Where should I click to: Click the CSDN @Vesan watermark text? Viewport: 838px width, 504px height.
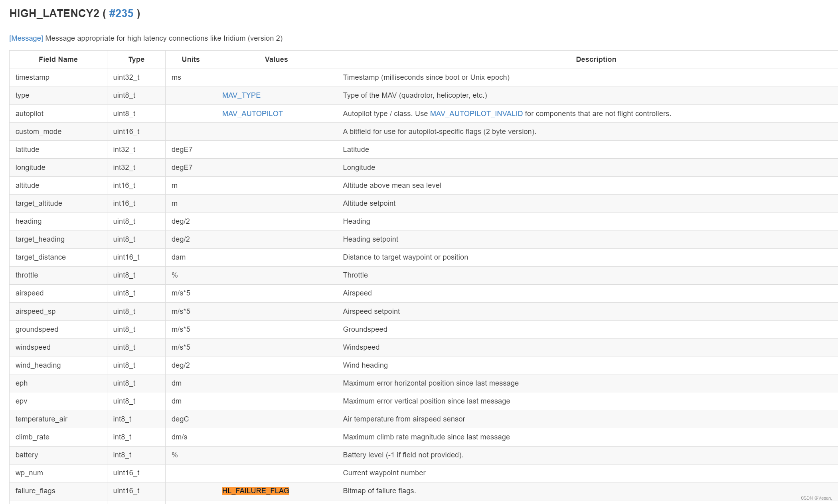pyautogui.click(x=816, y=498)
